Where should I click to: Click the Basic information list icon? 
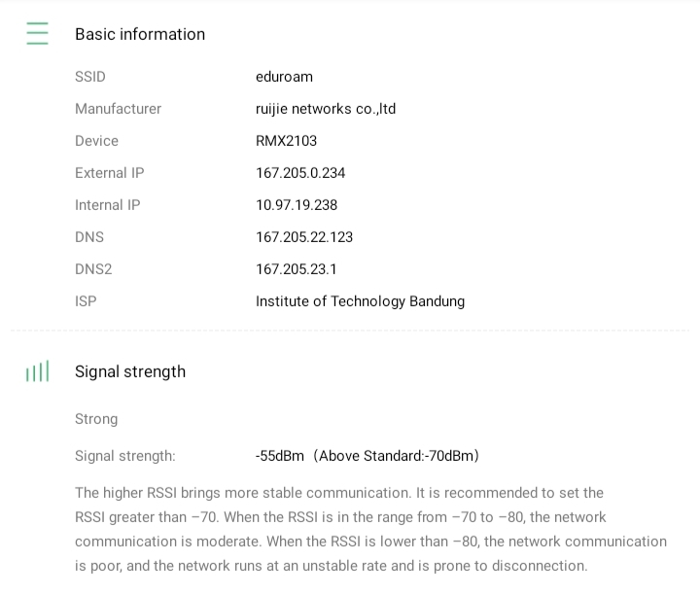coord(37,34)
